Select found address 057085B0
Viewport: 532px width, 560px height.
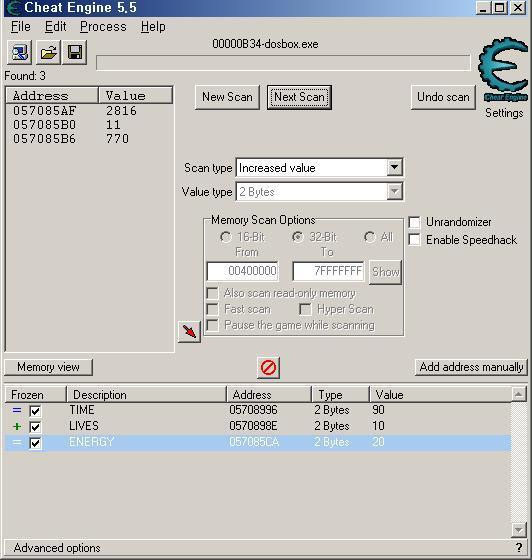45,125
